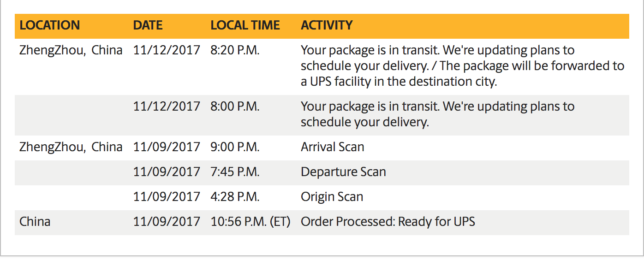This screenshot has height=260, width=644.
Task: Click the DATE column header
Action: (x=148, y=25)
